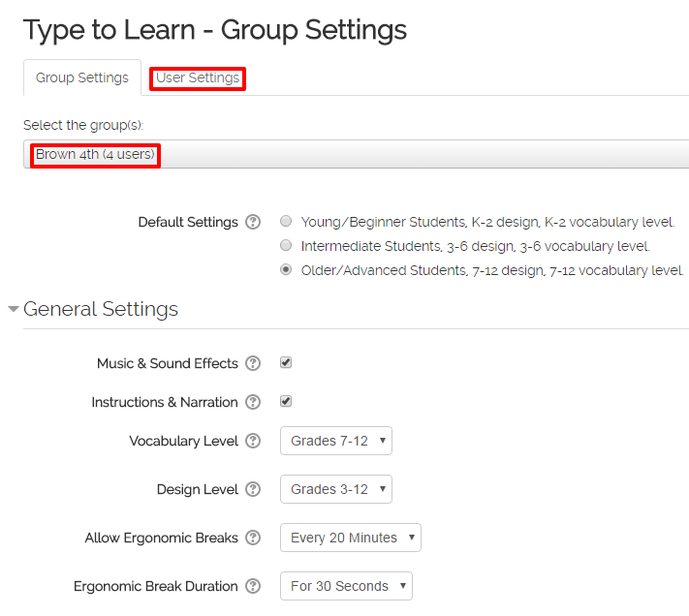Expand Every 20 Minutes breaks dropdown

coord(351,538)
